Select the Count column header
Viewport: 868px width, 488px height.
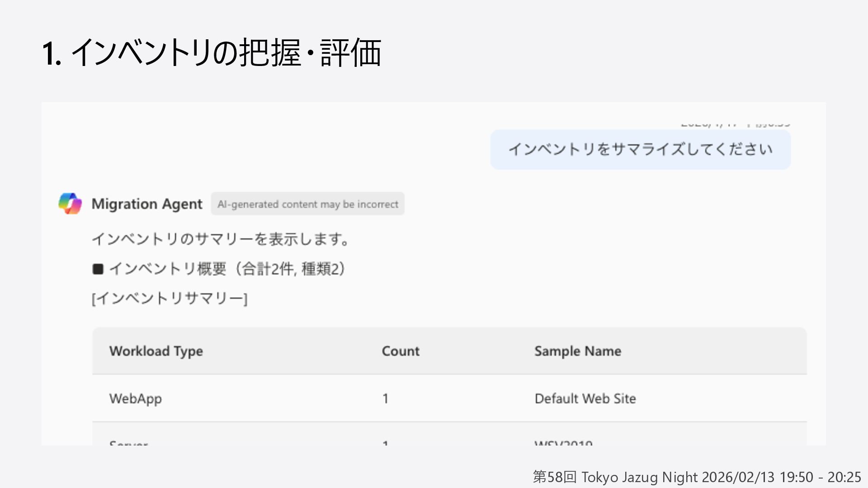[x=401, y=351]
